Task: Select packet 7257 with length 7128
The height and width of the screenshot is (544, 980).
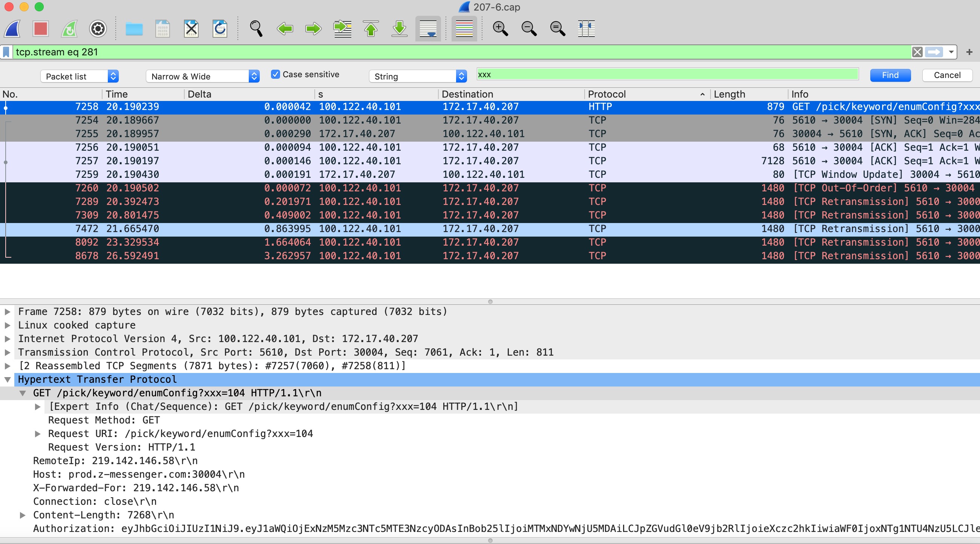Action: [490, 161]
